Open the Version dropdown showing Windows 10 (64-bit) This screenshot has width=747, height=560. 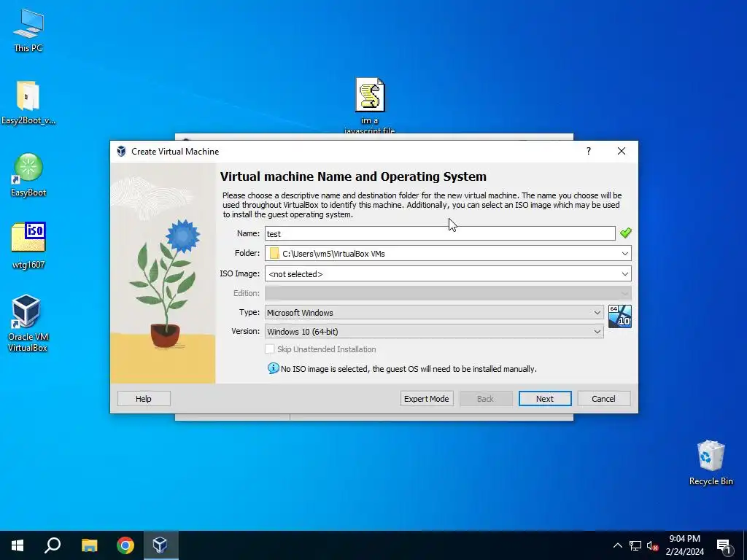click(434, 332)
